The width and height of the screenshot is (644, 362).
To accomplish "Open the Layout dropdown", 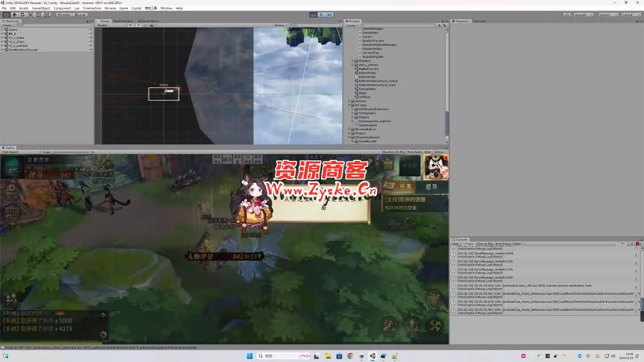I will pos(630,15).
